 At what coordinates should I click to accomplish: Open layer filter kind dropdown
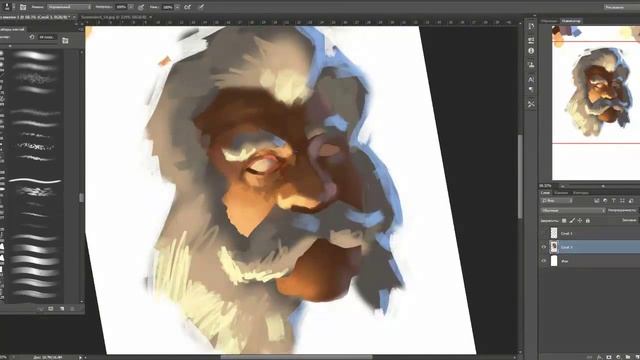click(x=557, y=200)
